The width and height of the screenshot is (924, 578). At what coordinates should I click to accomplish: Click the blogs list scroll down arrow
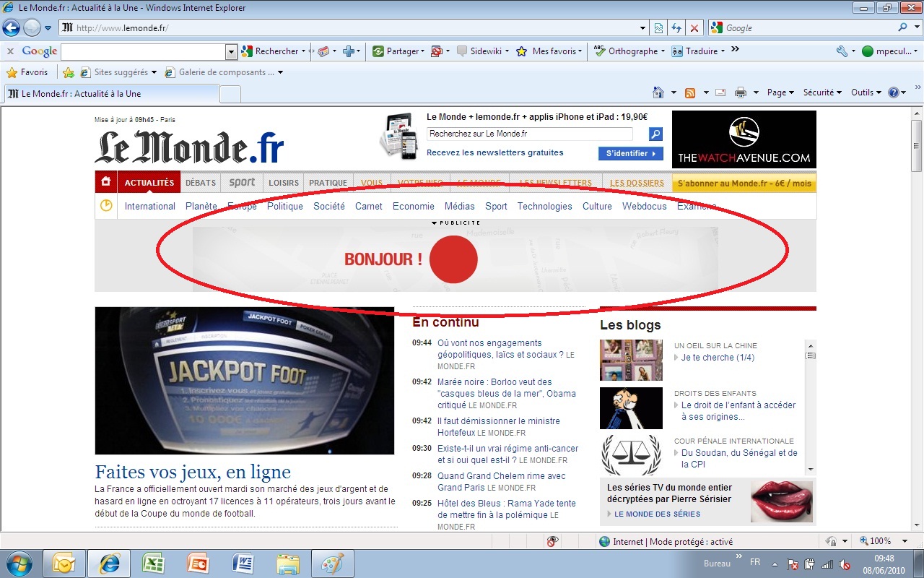(811, 469)
